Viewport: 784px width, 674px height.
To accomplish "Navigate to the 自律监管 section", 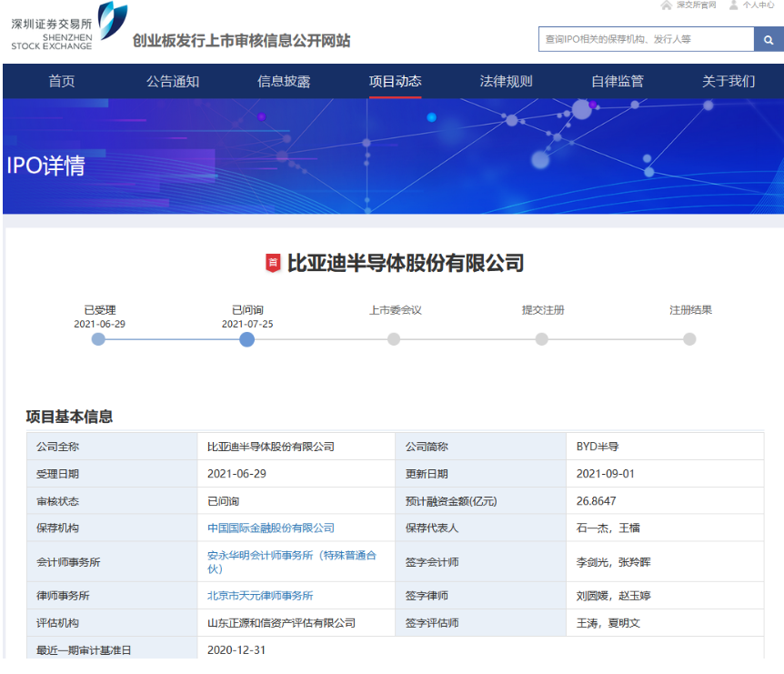I will 618,81.
